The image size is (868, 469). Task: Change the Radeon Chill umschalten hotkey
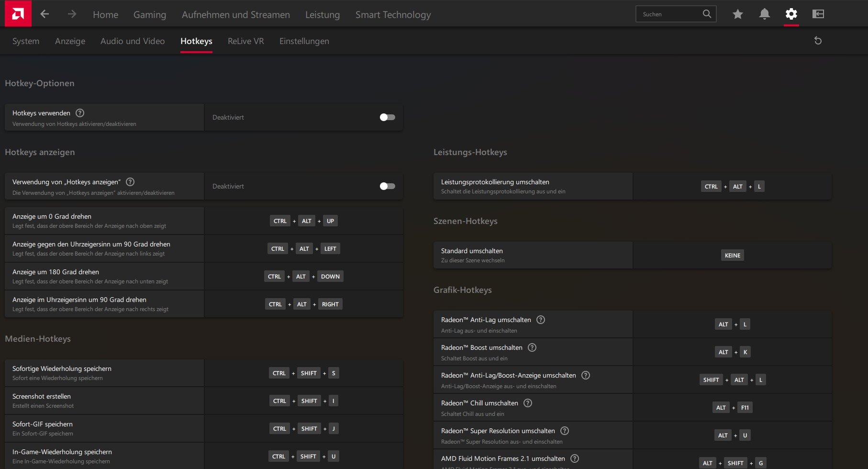coord(733,407)
